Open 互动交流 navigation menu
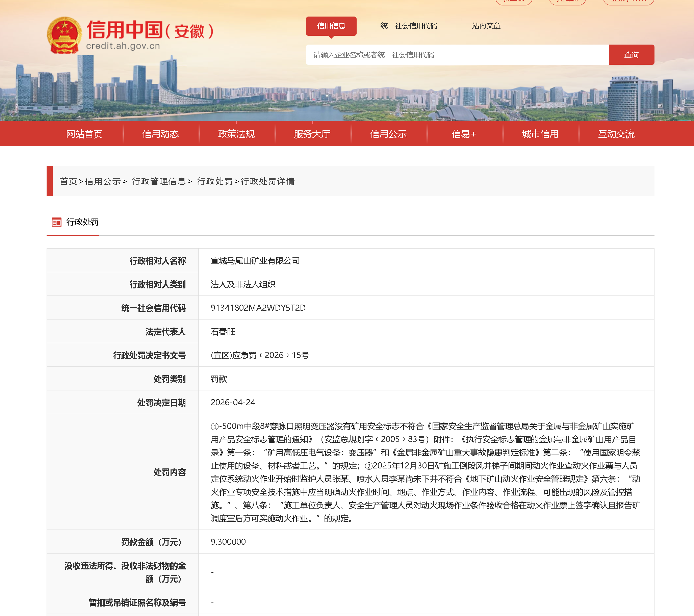 pyautogui.click(x=616, y=134)
